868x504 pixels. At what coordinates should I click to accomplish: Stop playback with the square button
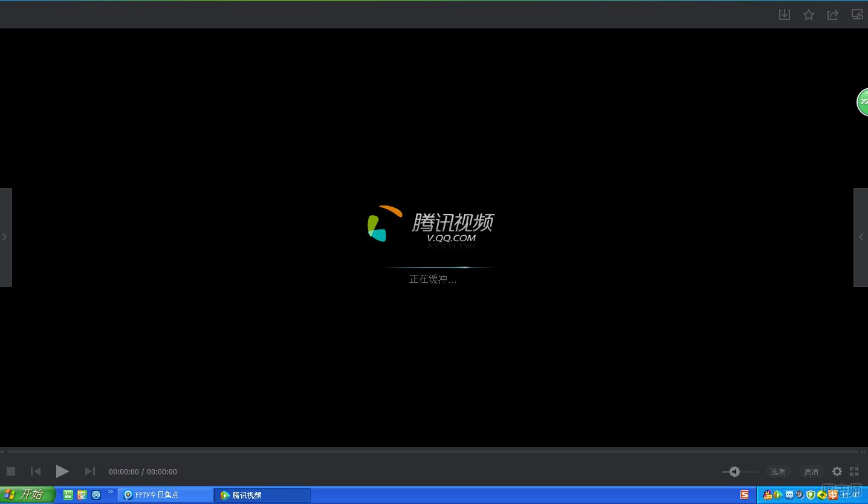pos(11,471)
